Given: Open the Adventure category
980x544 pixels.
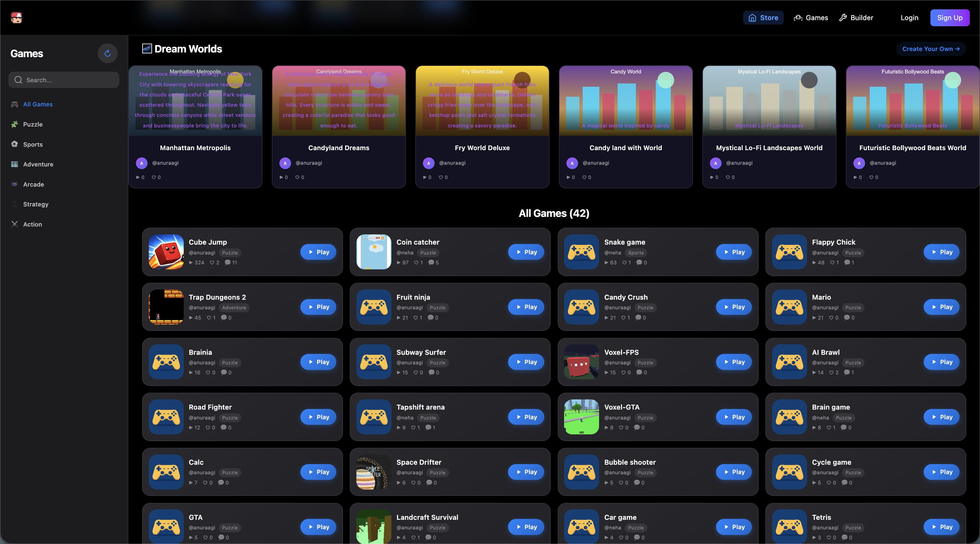Looking at the screenshot, I should tap(38, 164).
